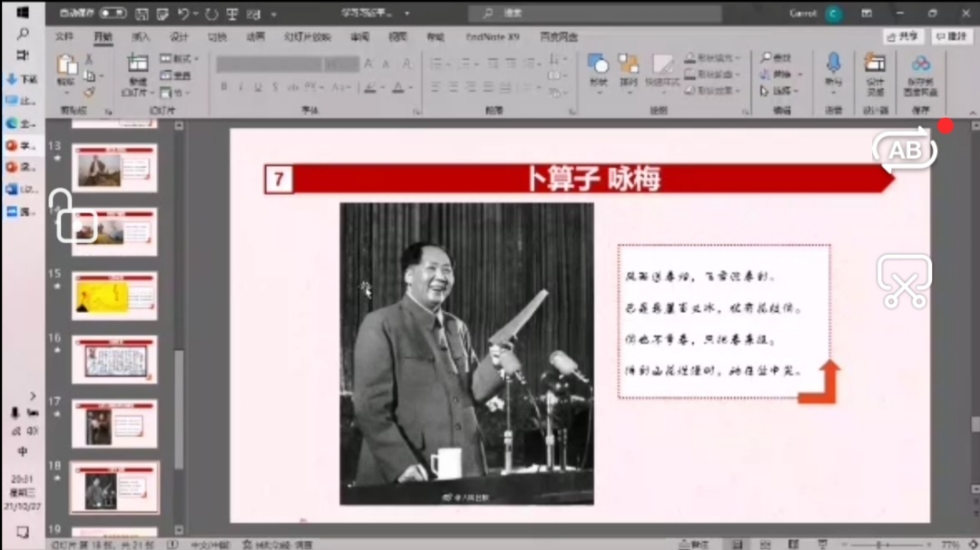Toggle Bold formatting
The width and height of the screenshot is (980, 550).
[224, 87]
